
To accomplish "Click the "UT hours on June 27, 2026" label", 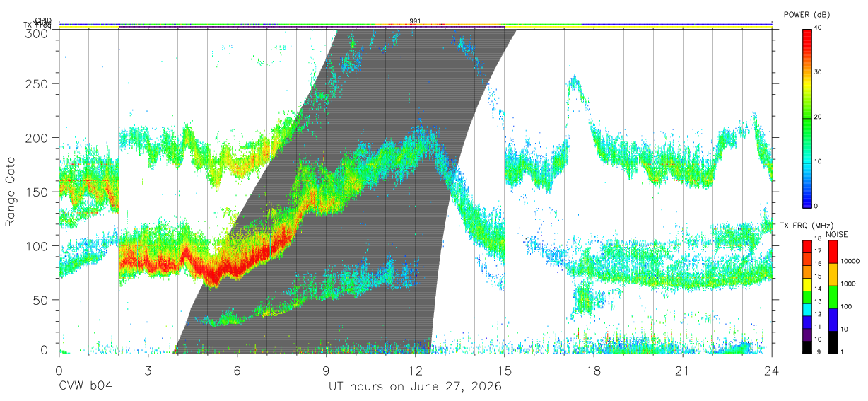I will coord(415,387).
